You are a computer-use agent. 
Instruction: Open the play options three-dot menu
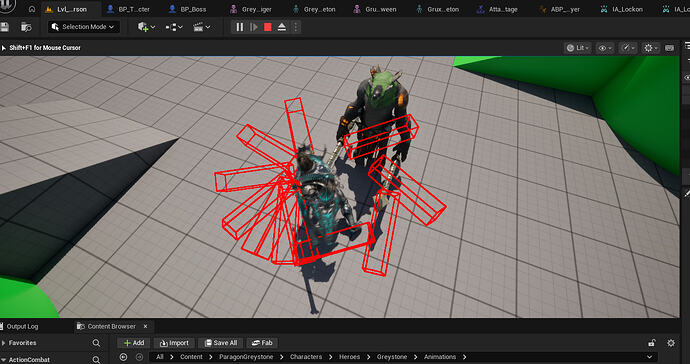point(296,27)
